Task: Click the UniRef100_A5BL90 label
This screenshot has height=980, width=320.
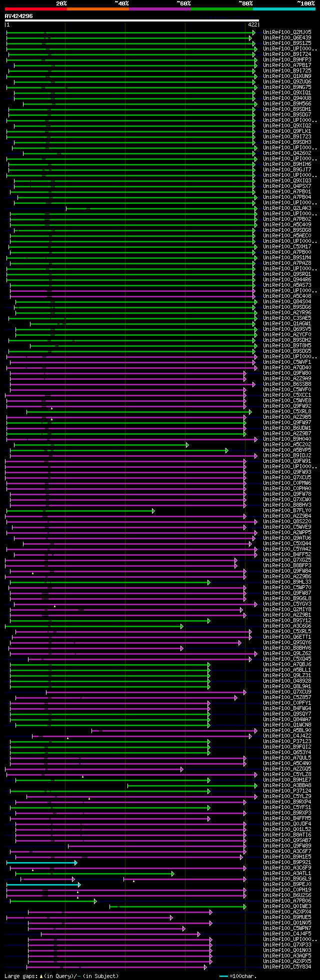Action: pyautogui.click(x=287, y=730)
